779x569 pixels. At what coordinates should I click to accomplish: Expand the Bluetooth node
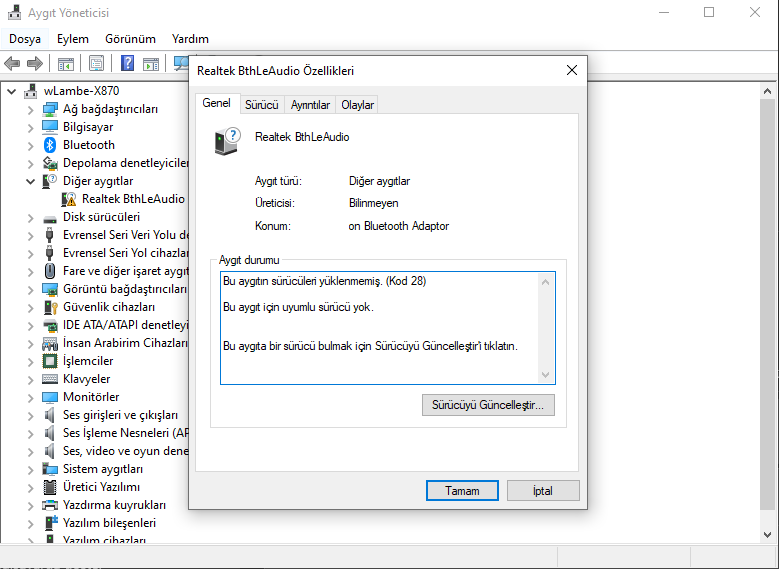[x=30, y=146]
